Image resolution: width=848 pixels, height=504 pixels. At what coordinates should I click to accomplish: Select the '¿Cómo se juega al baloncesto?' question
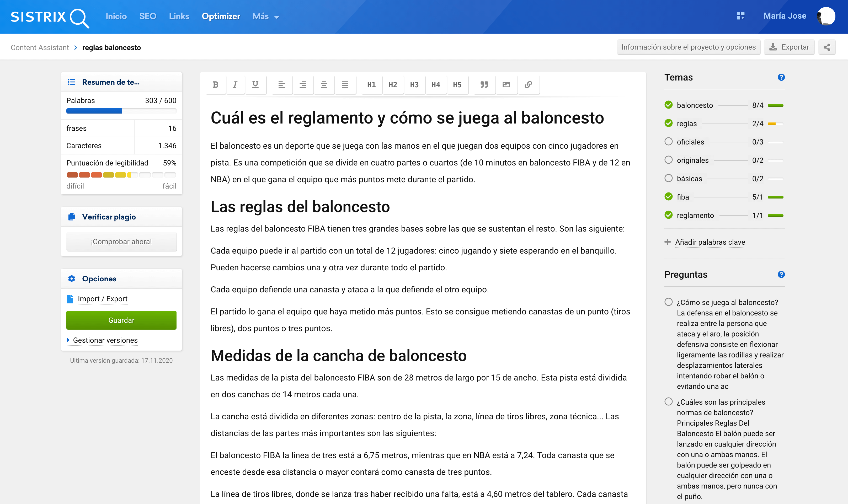(668, 302)
